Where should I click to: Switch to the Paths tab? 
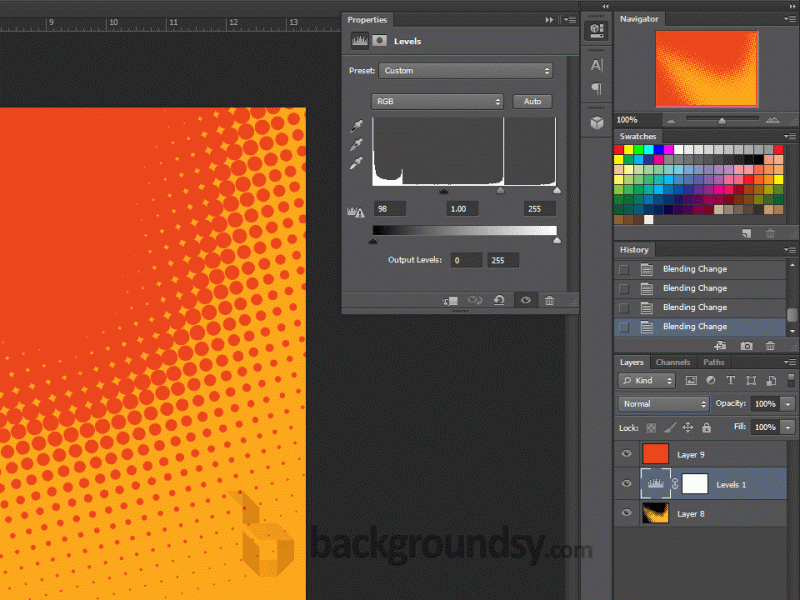pos(712,362)
